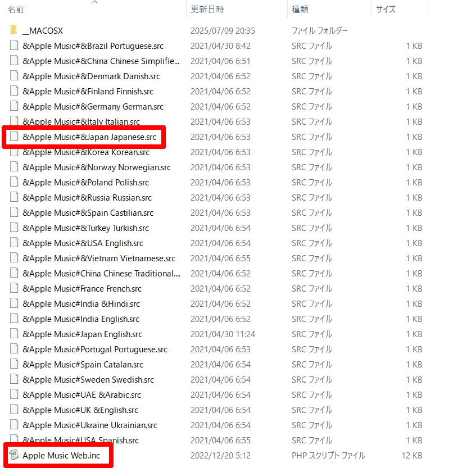Click the USA English.src file icon
The height and width of the screenshot is (472, 476).
14,243
